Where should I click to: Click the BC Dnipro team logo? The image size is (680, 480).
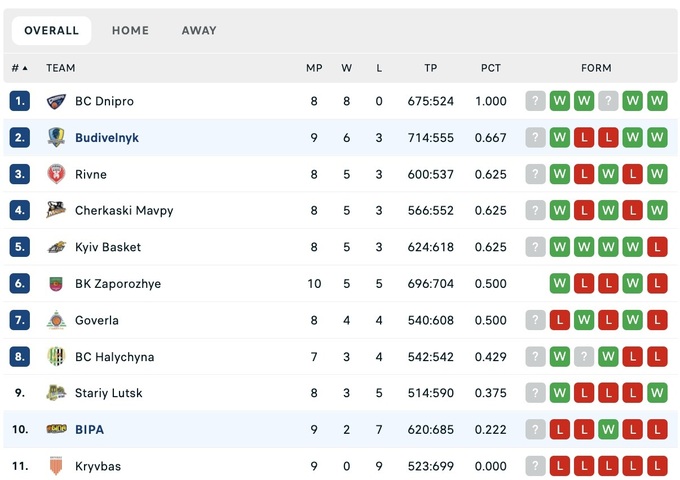[56, 101]
